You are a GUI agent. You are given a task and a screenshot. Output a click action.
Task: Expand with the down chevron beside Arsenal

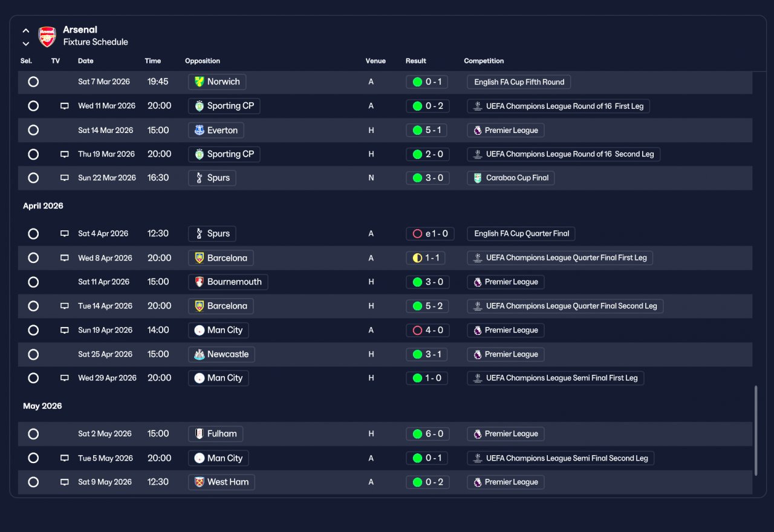click(25, 44)
